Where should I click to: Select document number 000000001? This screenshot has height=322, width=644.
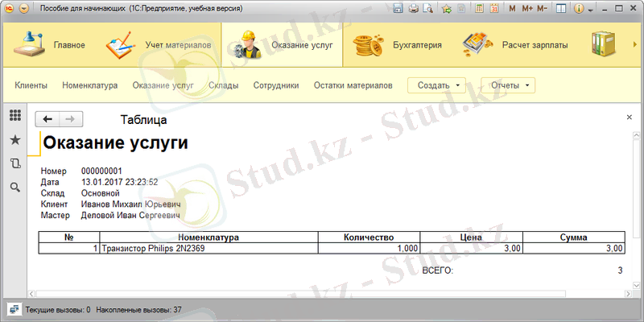[101, 171]
